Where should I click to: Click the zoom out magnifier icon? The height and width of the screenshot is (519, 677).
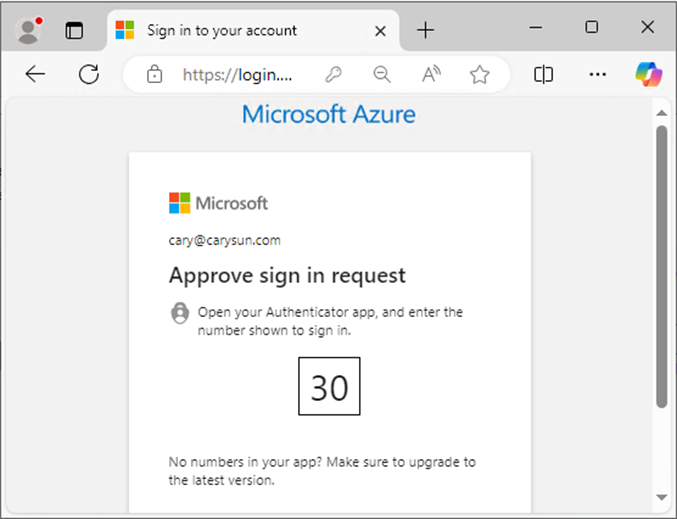(x=382, y=74)
